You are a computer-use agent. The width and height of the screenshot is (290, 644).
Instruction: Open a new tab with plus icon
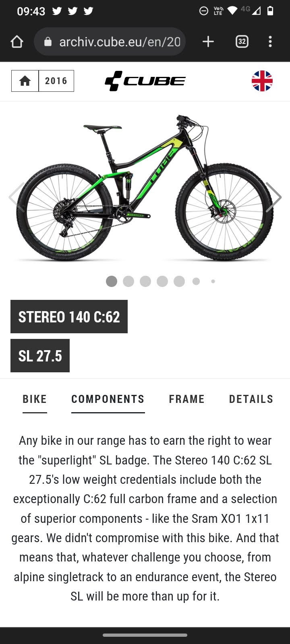(x=208, y=41)
